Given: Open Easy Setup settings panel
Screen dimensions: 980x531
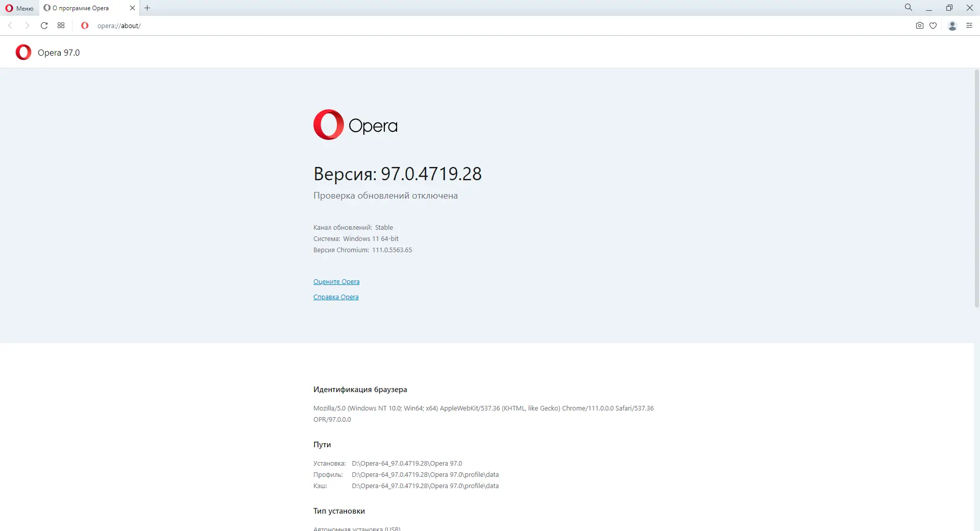Looking at the screenshot, I should (x=969, y=26).
